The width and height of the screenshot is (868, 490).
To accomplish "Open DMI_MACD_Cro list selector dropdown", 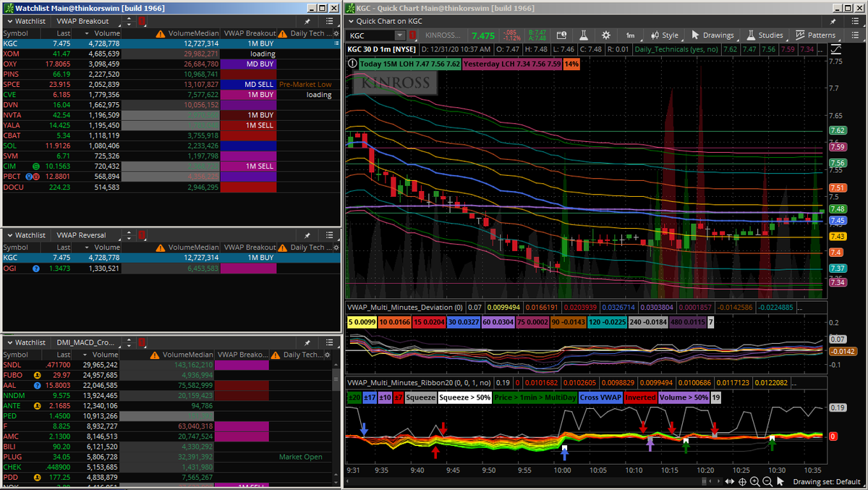I will (87, 342).
